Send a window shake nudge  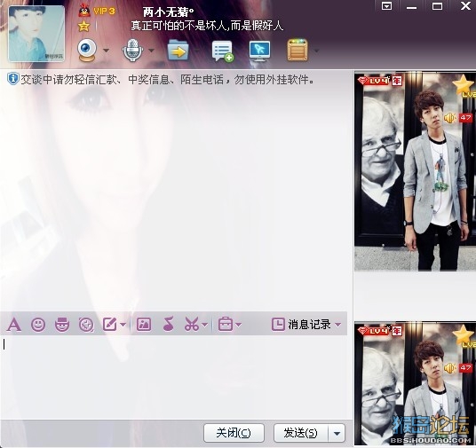[x=86, y=325]
